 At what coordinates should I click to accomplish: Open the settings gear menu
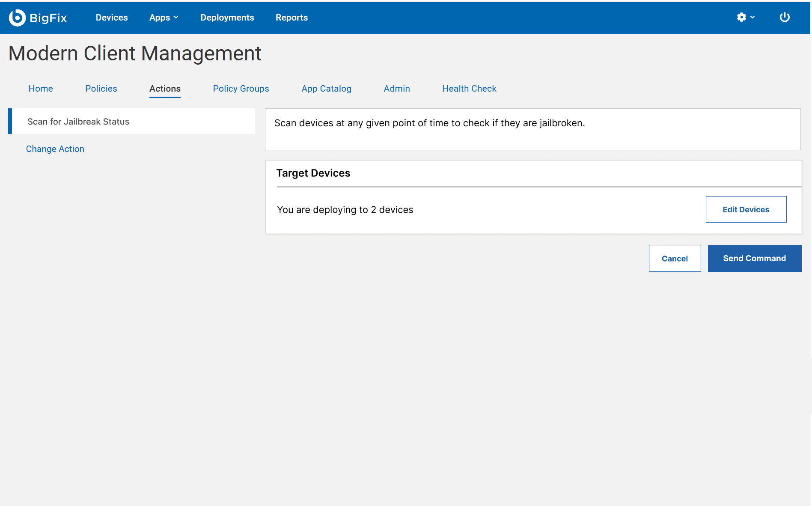(746, 17)
